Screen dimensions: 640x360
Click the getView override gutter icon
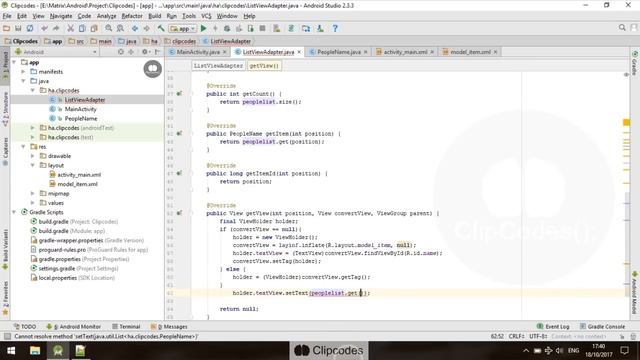[179, 213]
